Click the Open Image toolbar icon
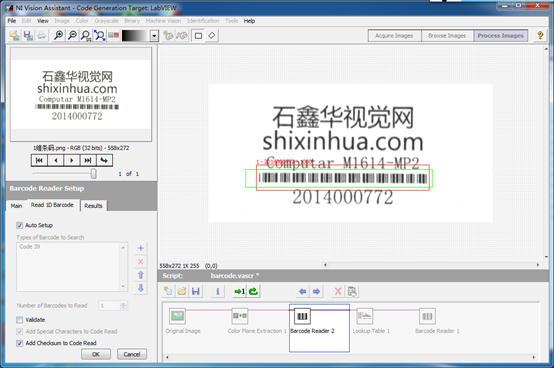 coord(14,35)
